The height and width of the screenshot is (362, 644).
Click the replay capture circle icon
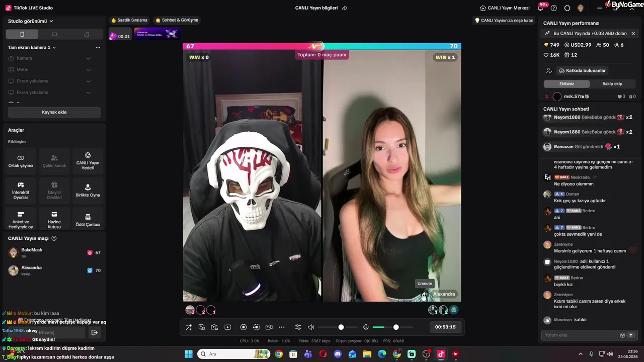(x=256, y=327)
